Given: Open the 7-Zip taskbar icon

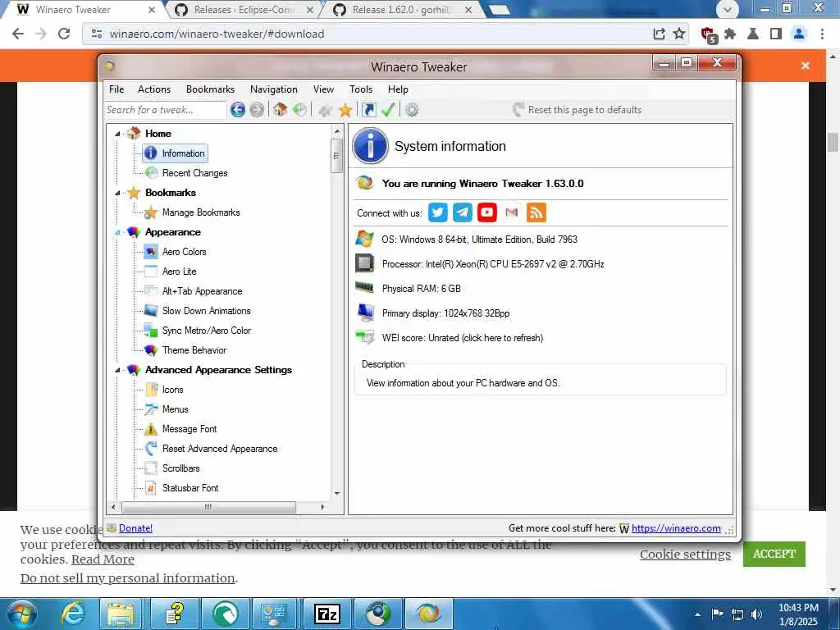Looking at the screenshot, I should [327, 614].
